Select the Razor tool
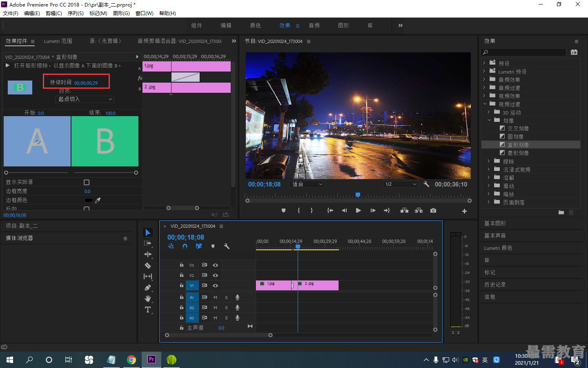This screenshot has height=368, width=588. 148,265
